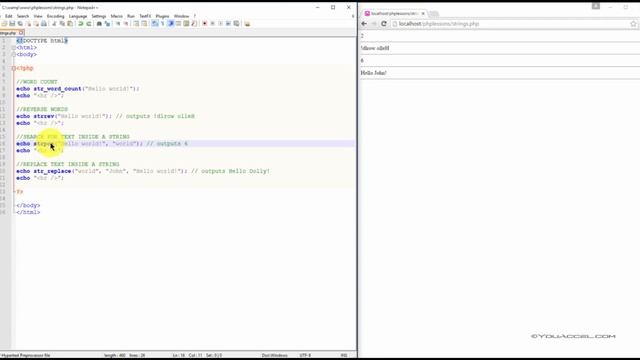Click the Open file icon in Notepad++ toolbar
Screen dimensions: 640x360
click(x=4, y=24)
